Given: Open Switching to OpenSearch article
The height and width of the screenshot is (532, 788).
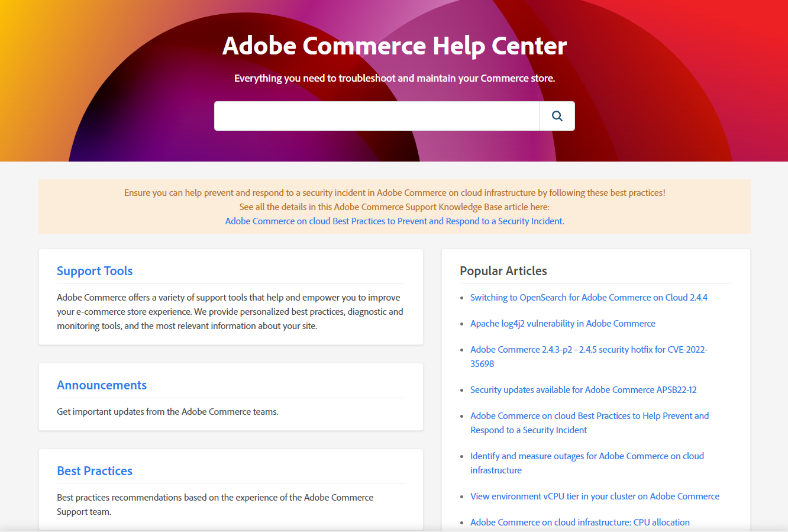Looking at the screenshot, I should (x=589, y=298).
